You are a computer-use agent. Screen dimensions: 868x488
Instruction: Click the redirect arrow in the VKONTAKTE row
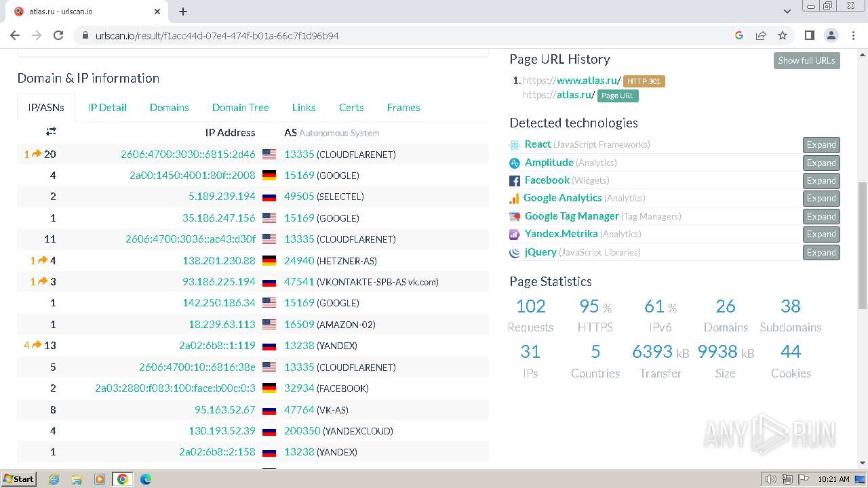coord(43,281)
